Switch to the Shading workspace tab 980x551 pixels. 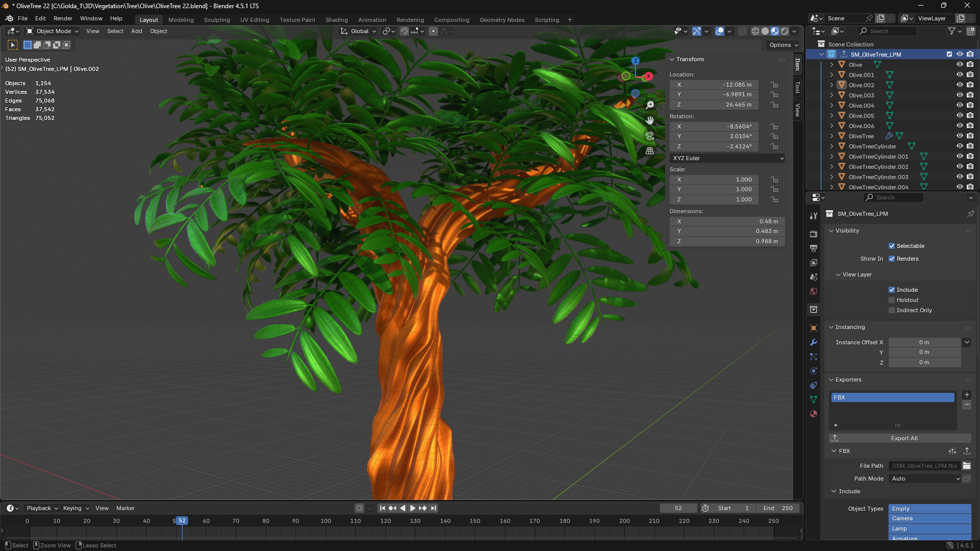[336, 20]
